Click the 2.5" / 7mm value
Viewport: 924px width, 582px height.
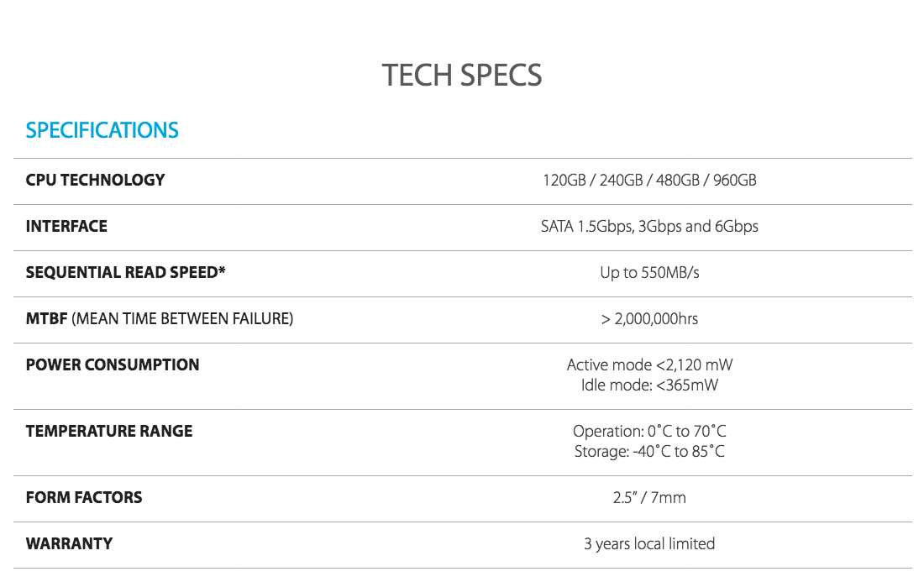649,497
